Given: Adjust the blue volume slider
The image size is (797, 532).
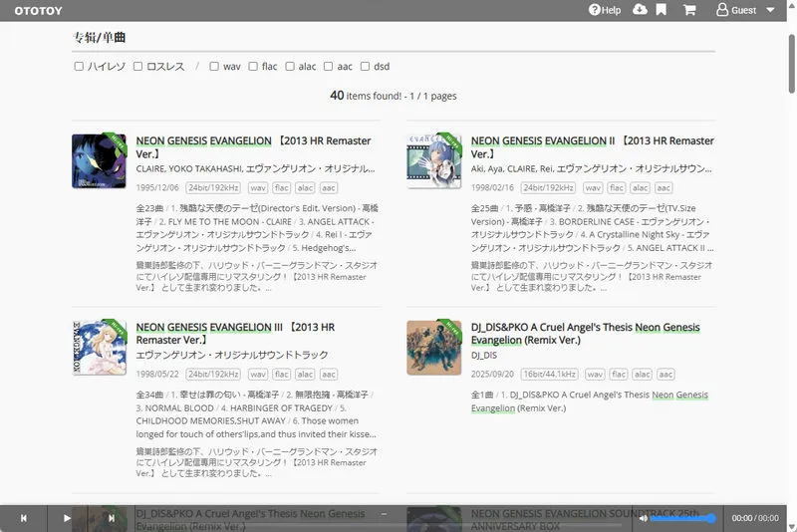Looking at the screenshot, I should coord(683,518).
